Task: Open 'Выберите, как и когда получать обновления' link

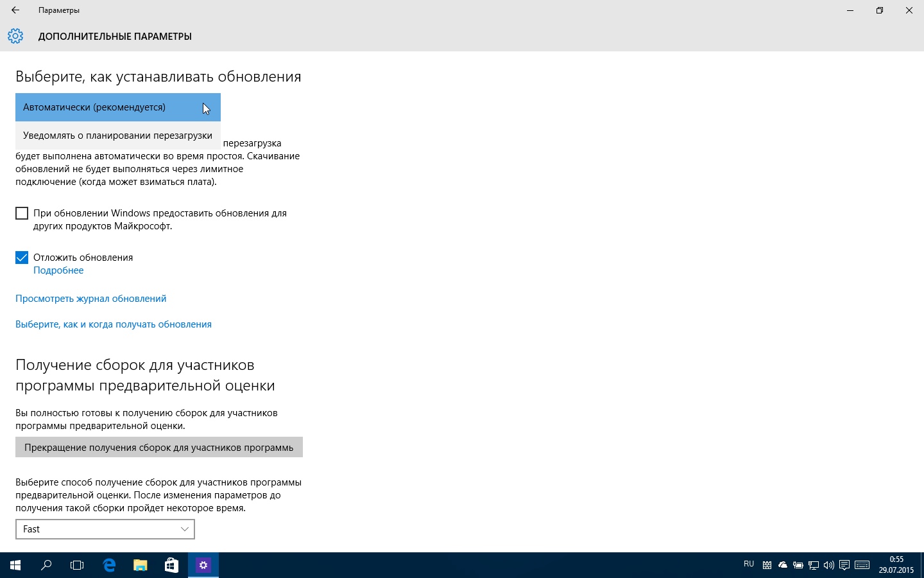Action: click(114, 324)
